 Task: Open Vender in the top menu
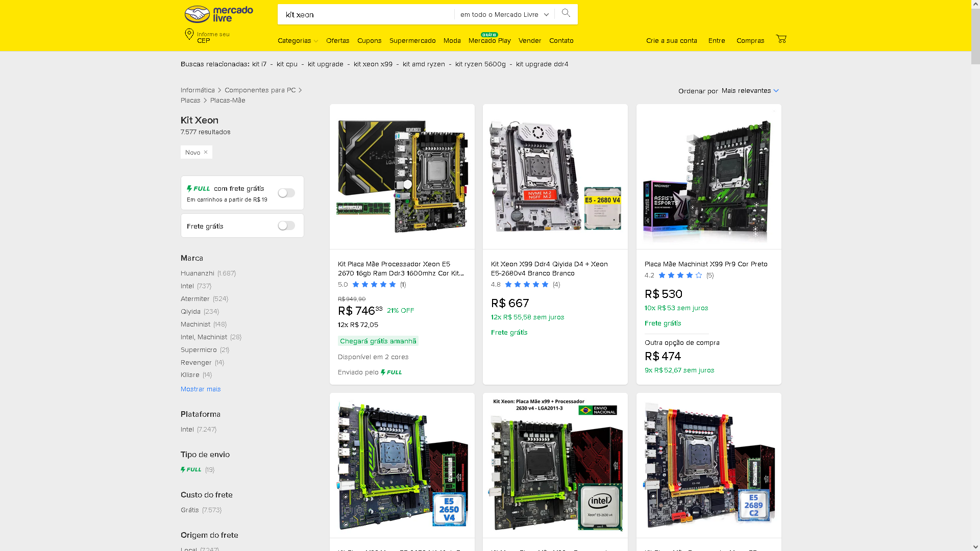click(x=530, y=41)
